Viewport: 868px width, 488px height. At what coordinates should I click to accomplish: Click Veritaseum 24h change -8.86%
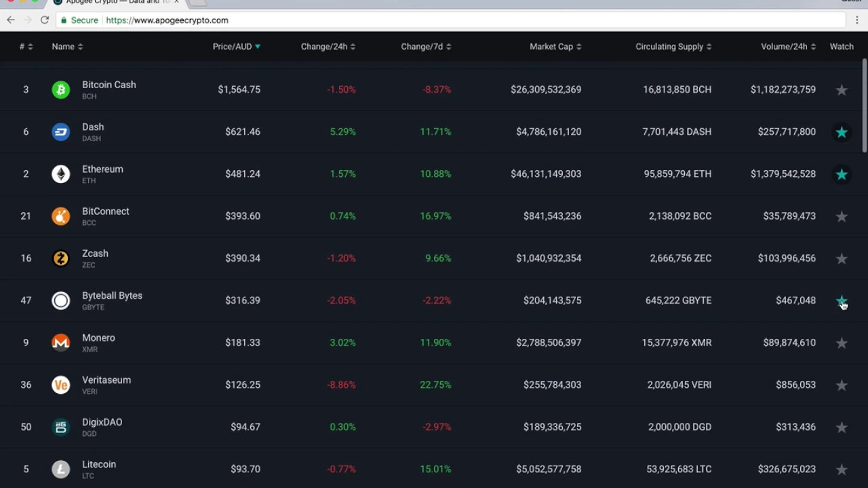pyautogui.click(x=341, y=385)
